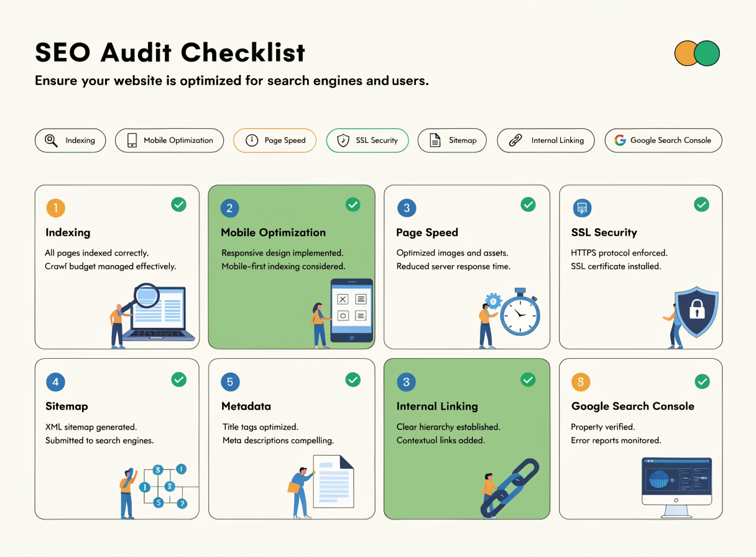The height and width of the screenshot is (557, 756).
Task: Click 'Mobile-first indexing considered.' text
Action: point(283,266)
